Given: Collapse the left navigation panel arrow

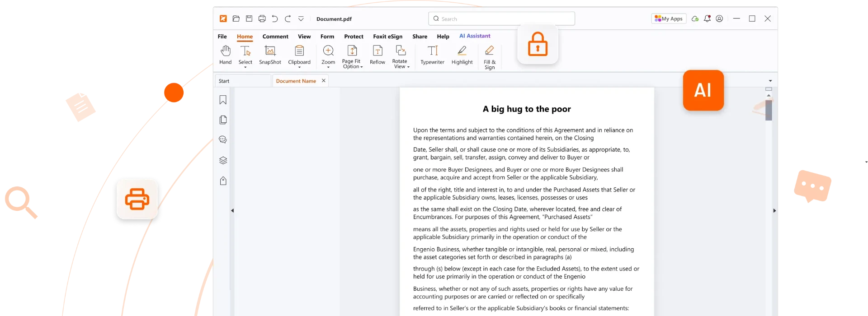Looking at the screenshot, I should coord(232,210).
